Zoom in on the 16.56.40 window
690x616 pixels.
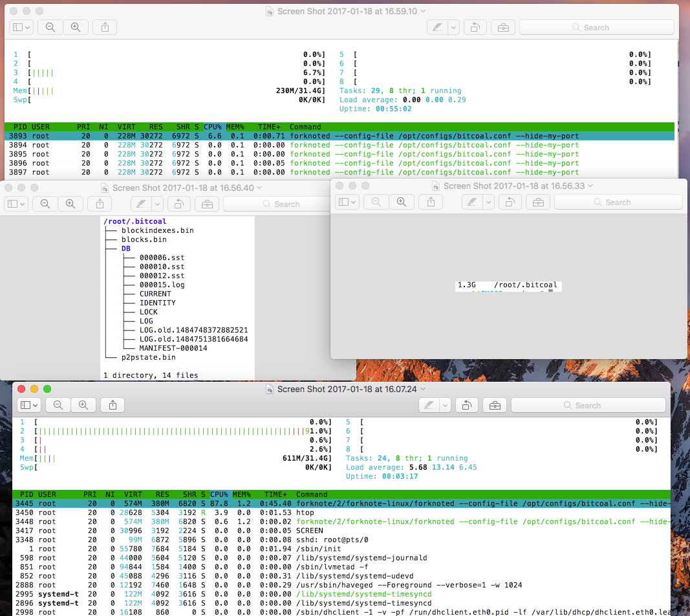click(x=70, y=204)
